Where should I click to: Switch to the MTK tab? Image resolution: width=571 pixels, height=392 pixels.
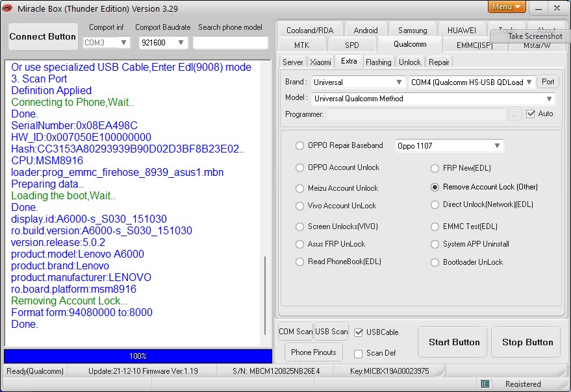coord(302,45)
